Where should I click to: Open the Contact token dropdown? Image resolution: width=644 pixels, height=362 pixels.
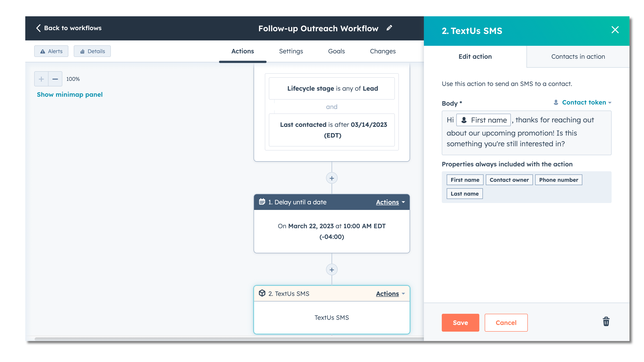point(586,103)
